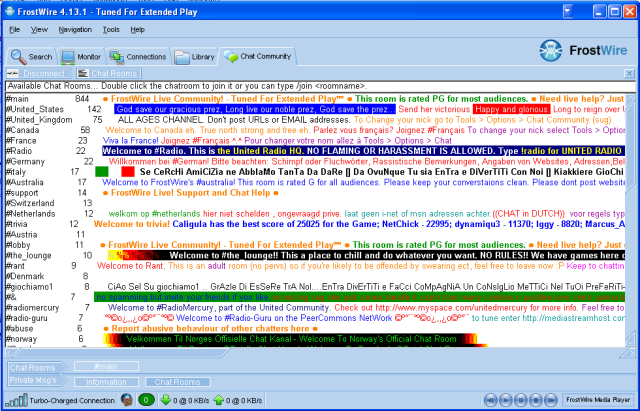The height and width of the screenshot is (411, 640).
Task: Open the title bar dropdown arrow button
Action: [568, 11]
